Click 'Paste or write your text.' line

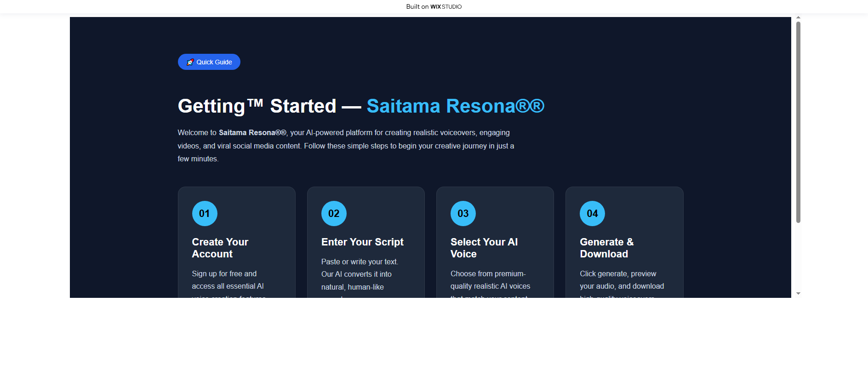[x=360, y=262]
